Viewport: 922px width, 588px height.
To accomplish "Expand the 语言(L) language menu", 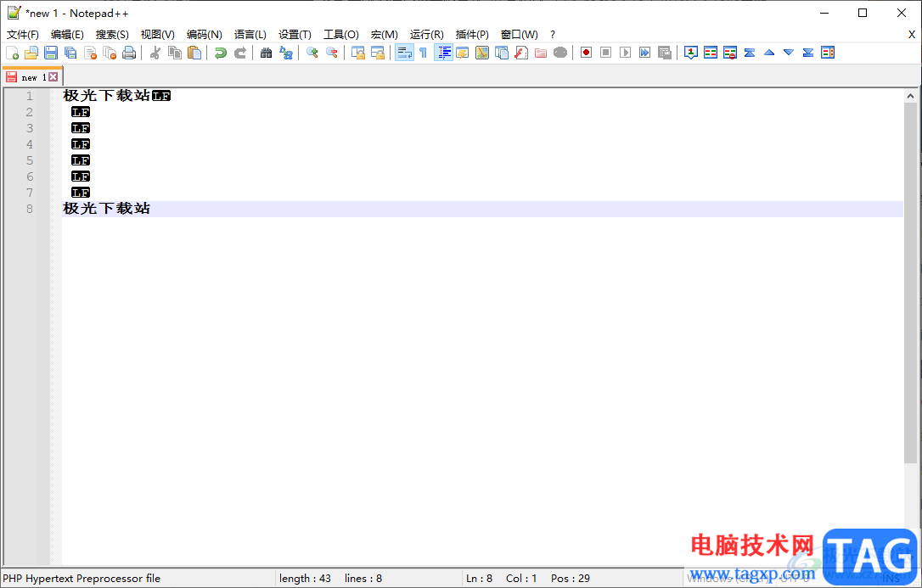I will 250,35.
